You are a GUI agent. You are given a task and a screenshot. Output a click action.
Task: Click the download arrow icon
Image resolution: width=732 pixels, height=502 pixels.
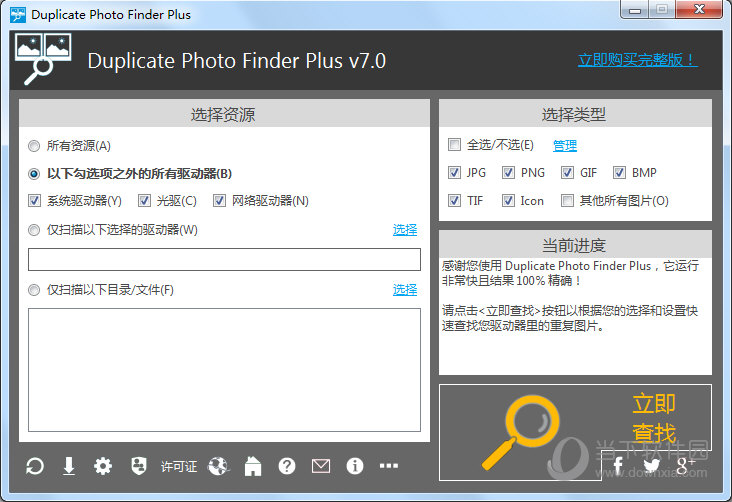(x=69, y=466)
